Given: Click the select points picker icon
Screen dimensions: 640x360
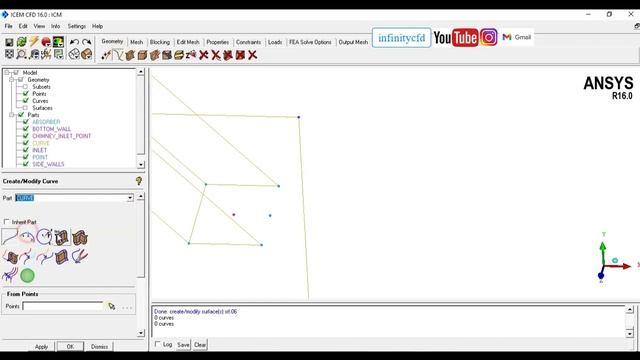Looking at the screenshot, I should click(x=111, y=306).
